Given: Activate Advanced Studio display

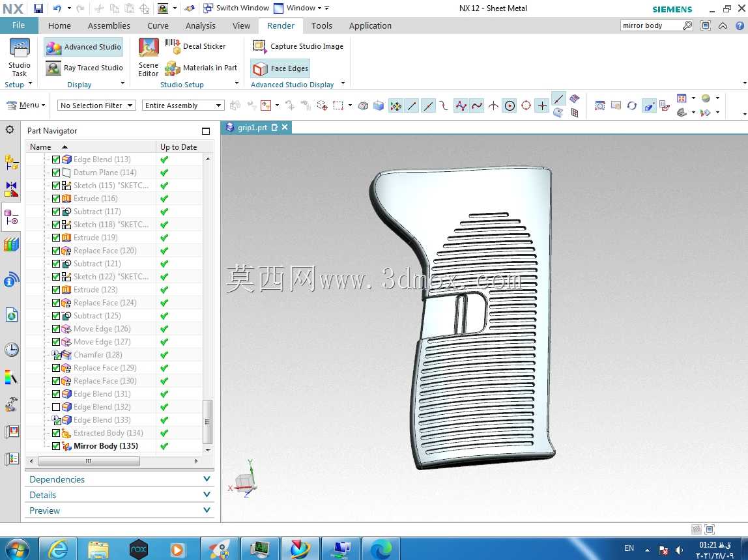Looking at the screenshot, I should [84, 47].
